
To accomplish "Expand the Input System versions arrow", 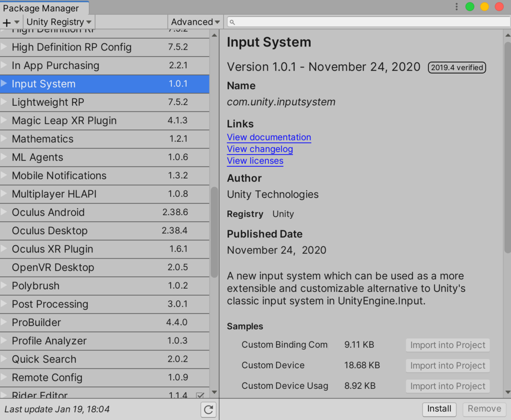I will click(x=4, y=83).
